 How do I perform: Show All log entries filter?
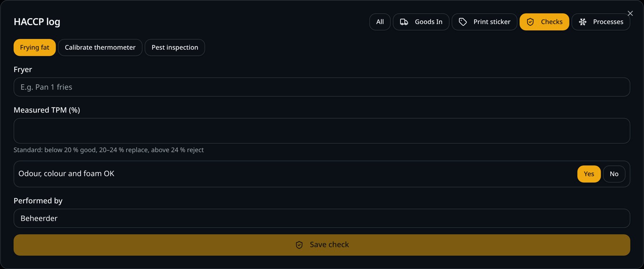pos(380,22)
